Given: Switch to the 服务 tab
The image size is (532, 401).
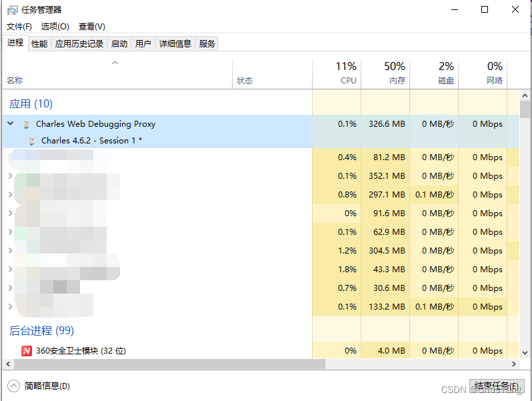Looking at the screenshot, I should tap(207, 44).
